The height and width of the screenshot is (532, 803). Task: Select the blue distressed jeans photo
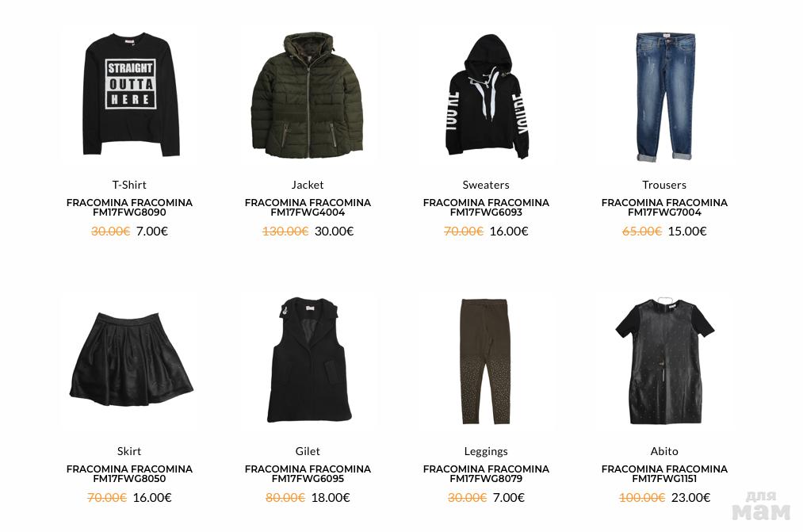click(x=665, y=98)
